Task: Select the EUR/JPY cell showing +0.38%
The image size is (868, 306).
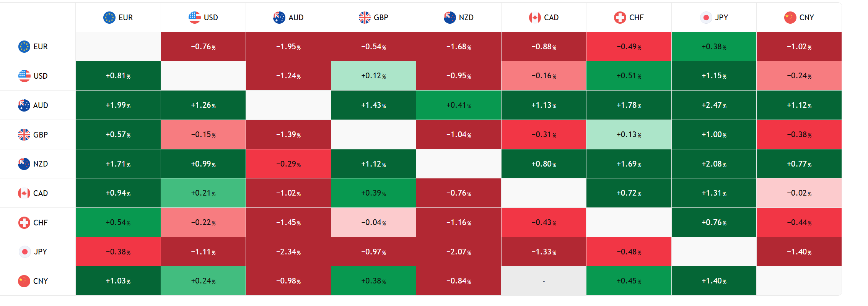Action: pyautogui.click(x=714, y=47)
